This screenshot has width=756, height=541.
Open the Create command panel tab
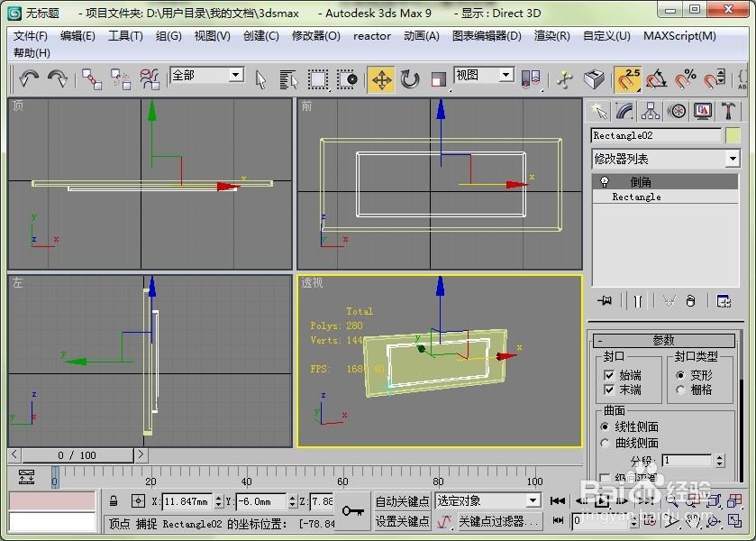[599, 112]
